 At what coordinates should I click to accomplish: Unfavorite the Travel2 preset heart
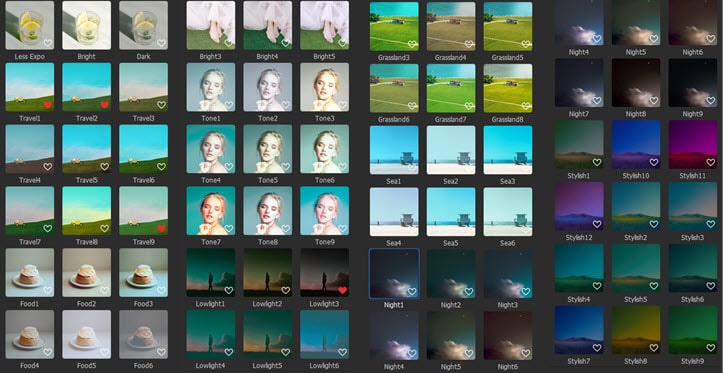pos(104,105)
